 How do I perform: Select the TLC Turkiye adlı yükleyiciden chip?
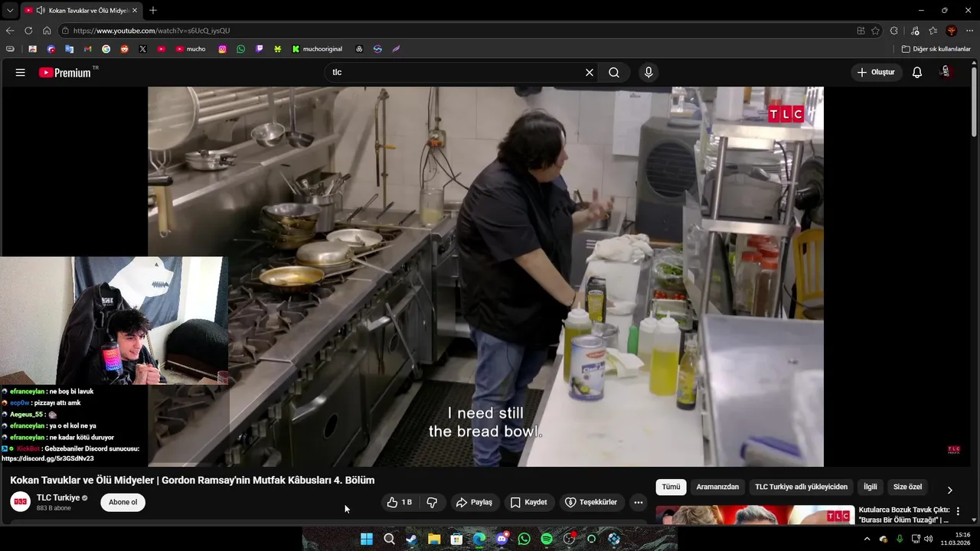[801, 487]
